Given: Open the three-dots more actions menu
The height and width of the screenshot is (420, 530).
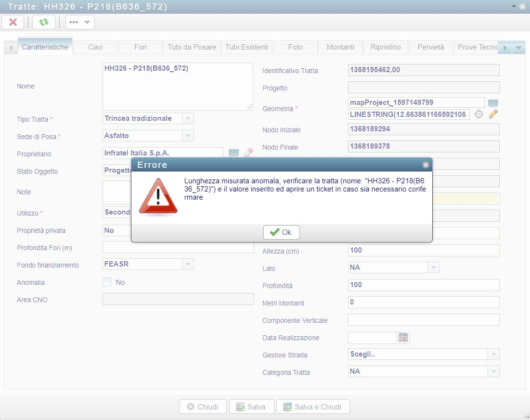Looking at the screenshot, I should click(79, 22).
